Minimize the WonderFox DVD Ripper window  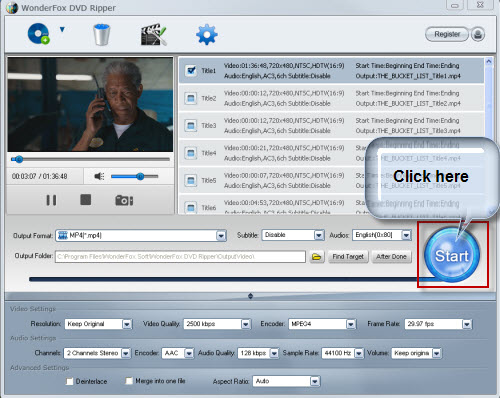(455, 5)
